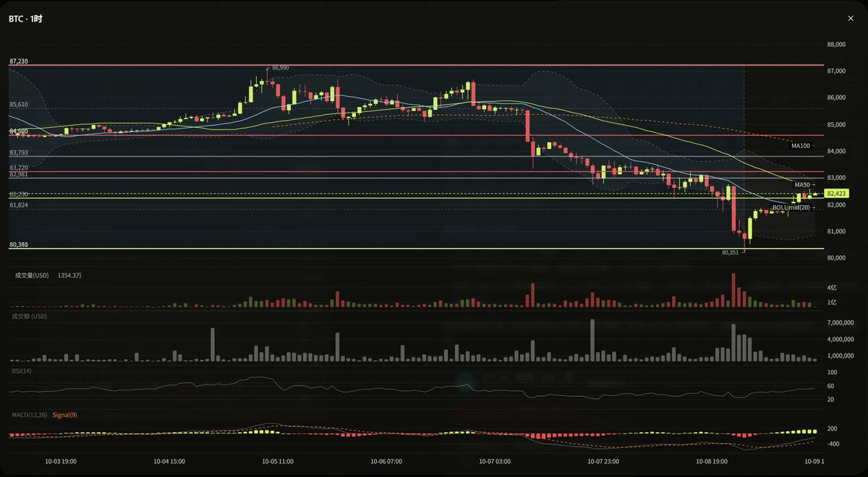This screenshot has height=477, width=868.
Task: Click the 83,793 support level label
Action: point(19,153)
